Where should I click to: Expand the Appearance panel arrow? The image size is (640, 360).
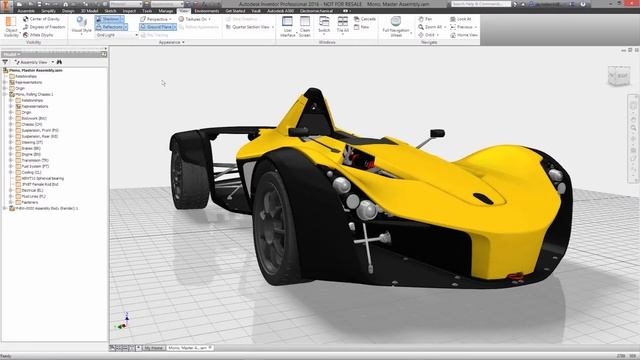[183, 42]
